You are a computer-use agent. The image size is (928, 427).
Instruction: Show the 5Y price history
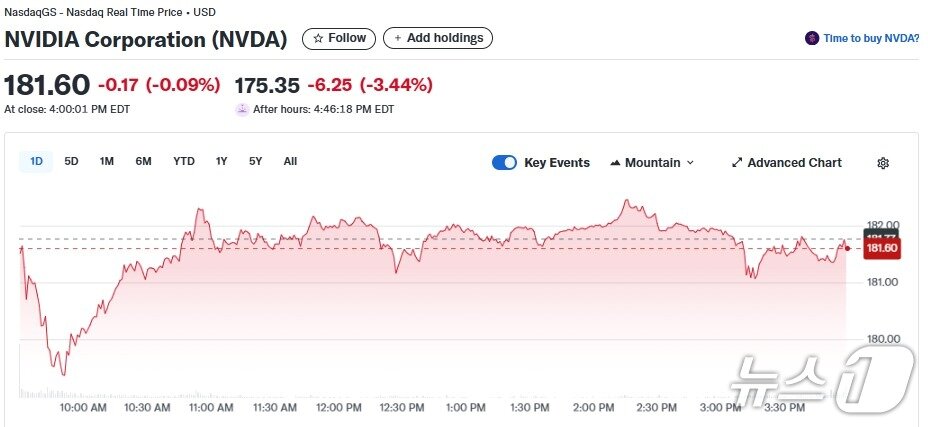[256, 161]
